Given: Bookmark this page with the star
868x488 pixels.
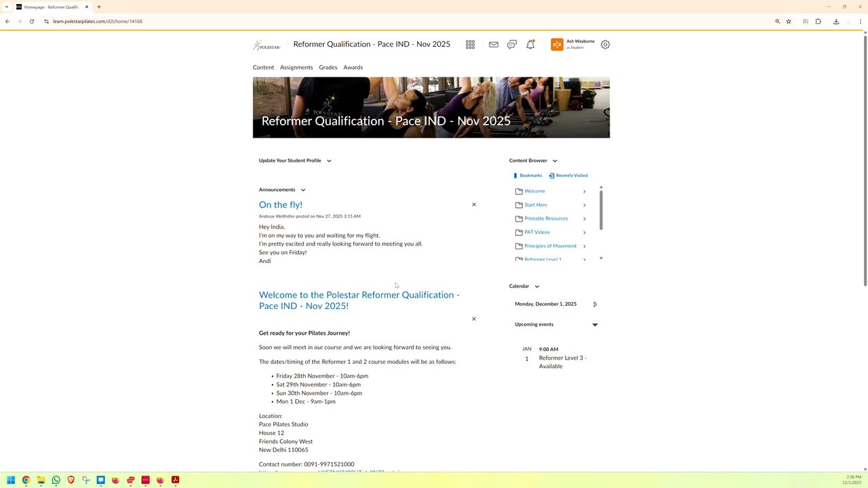Looking at the screenshot, I should click(789, 21).
